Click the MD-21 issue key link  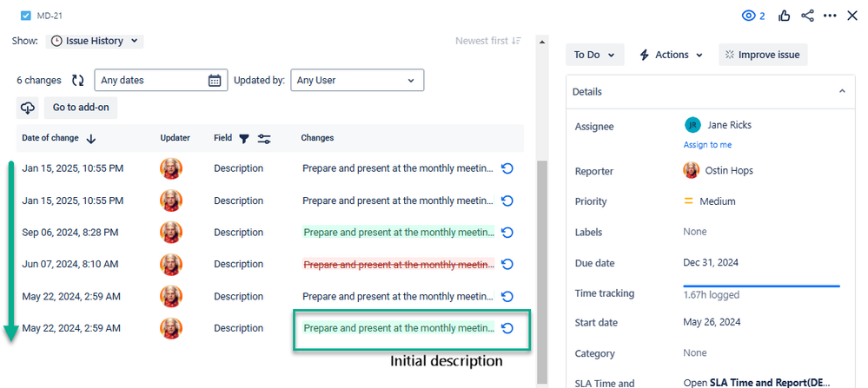[x=50, y=16]
